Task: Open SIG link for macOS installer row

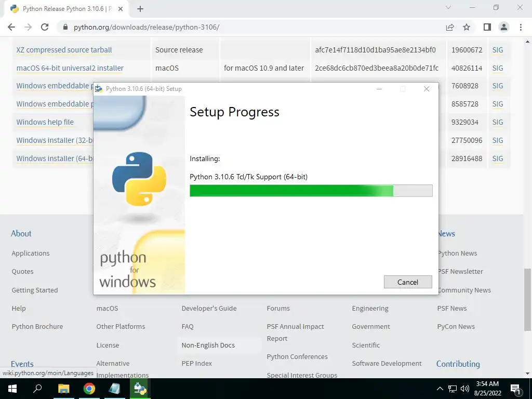Action: click(497, 68)
